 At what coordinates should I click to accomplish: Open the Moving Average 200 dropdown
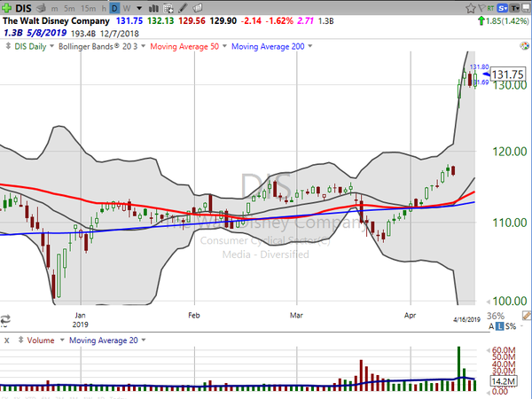(x=309, y=46)
